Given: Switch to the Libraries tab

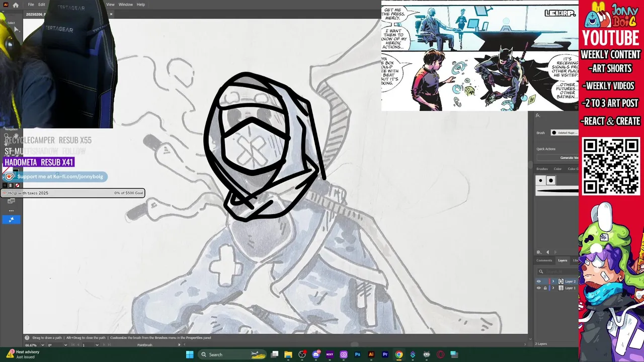Looking at the screenshot, I should (576, 260).
